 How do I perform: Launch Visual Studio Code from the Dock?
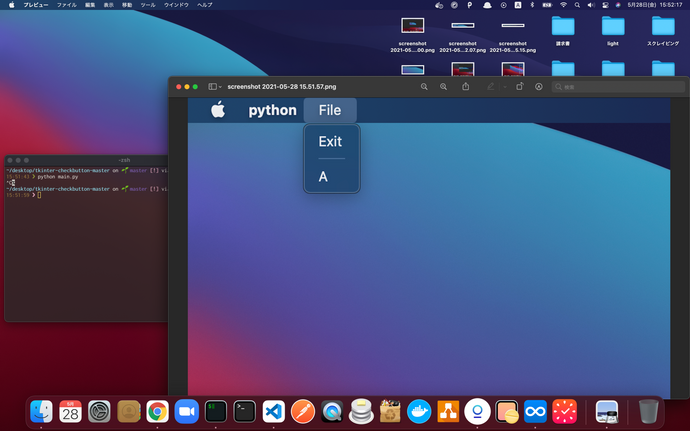coord(274,412)
